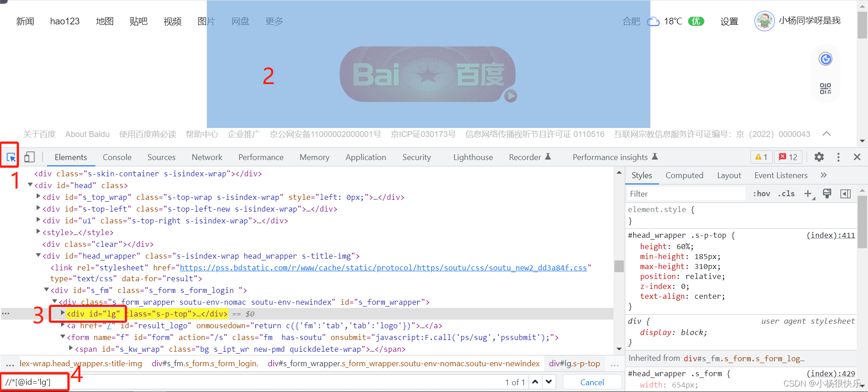Image resolution: width=868 pixels, height=392 pixels.
Task: Open the Baidu 贴吧 link
Action: click(138, 21)
